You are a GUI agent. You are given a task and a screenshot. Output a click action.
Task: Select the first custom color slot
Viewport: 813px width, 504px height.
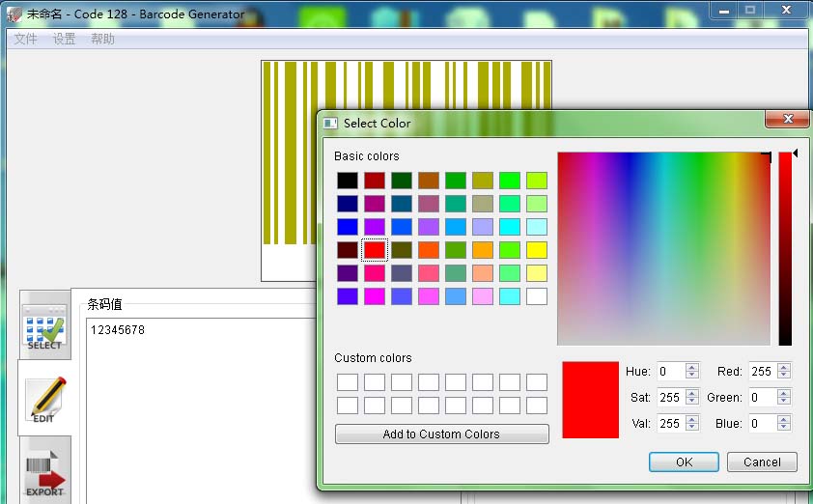[x=348, y=382]
